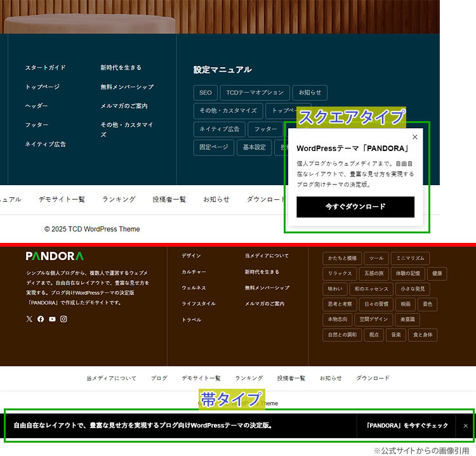
Task: Select the 基本設定 tag
Action: (254, 147)
